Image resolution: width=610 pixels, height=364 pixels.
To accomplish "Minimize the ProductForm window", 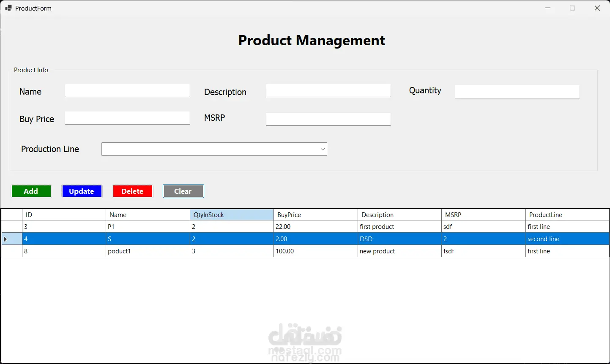I will 548,8.
